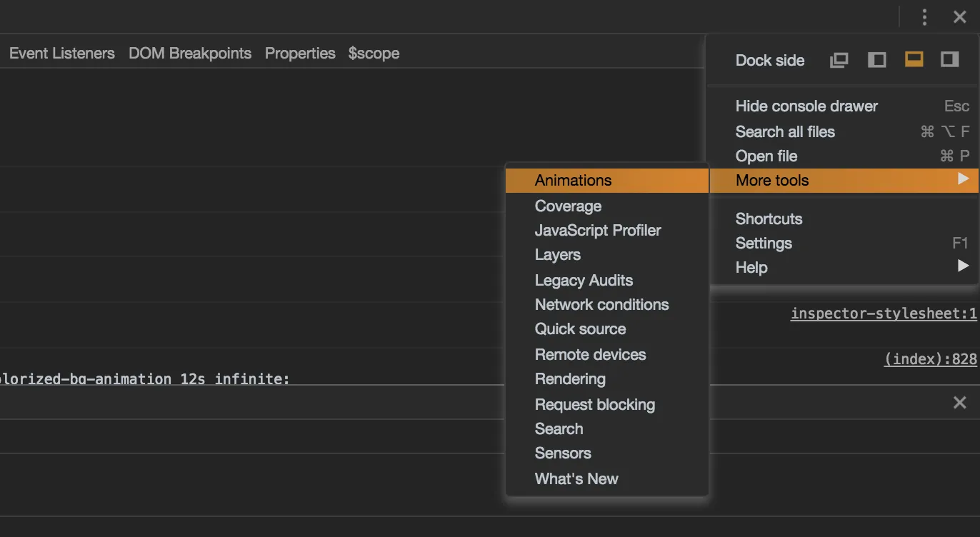
Task: Expand the Help submenu arrow
Action: [x=963, y=266]
